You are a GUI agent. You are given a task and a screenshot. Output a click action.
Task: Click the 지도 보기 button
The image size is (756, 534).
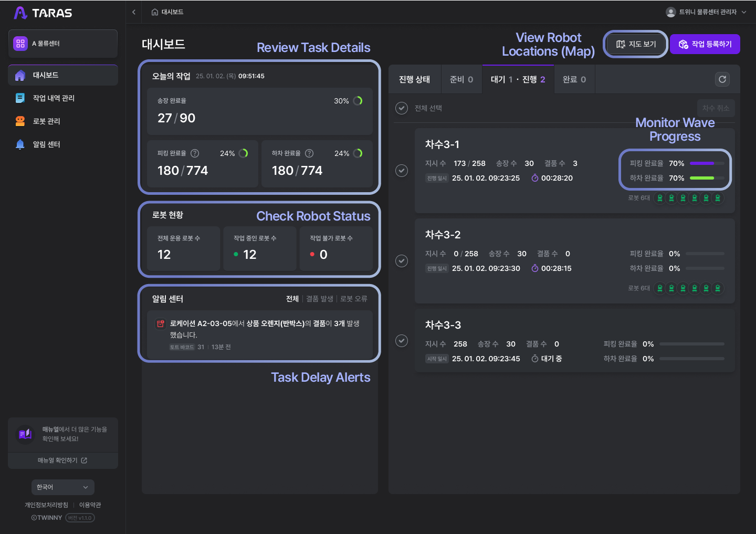coord(636,44)
